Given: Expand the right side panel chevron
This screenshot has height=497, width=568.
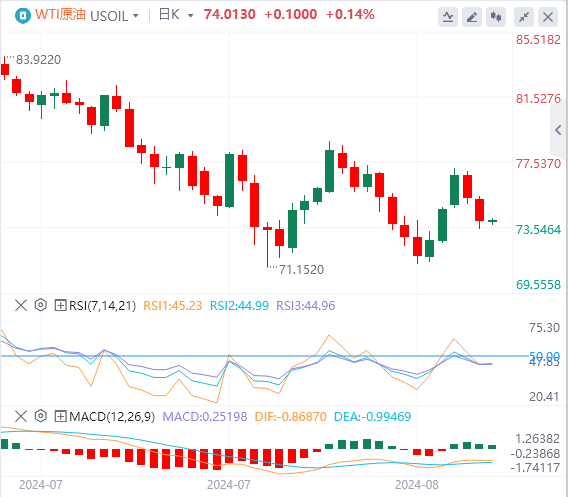Looking at the screenshot, I should pos(559,130).
